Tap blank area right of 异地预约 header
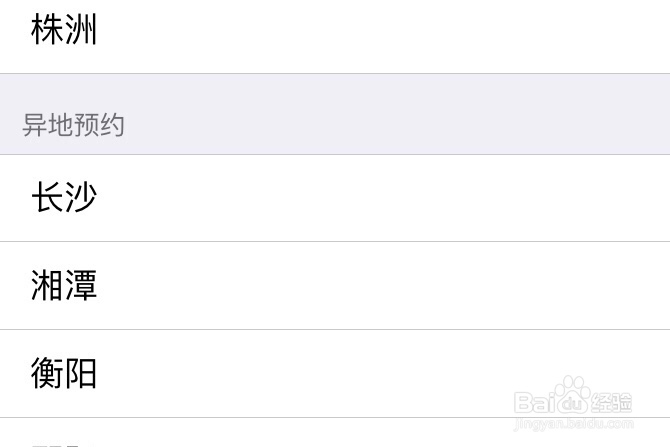Screen dimensions: 670x447 click(400, 125)
